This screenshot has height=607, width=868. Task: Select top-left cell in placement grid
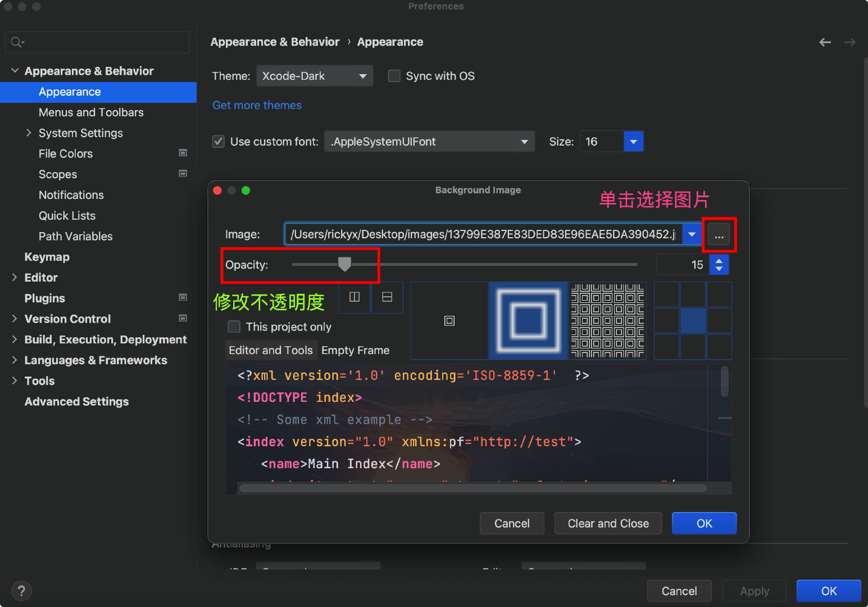[667, 295]
